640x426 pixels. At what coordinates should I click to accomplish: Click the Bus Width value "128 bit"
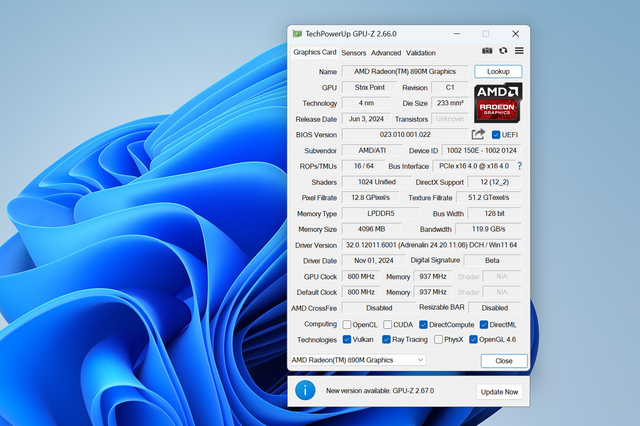click(494, 213)
